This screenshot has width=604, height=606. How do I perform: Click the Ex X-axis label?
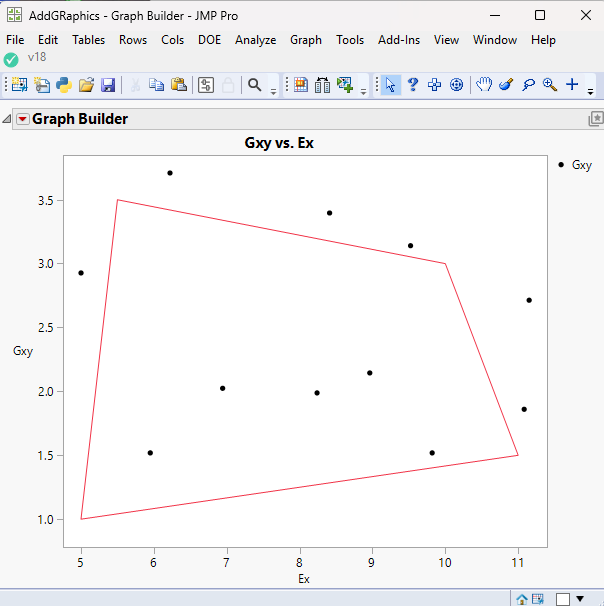[304, 579]
